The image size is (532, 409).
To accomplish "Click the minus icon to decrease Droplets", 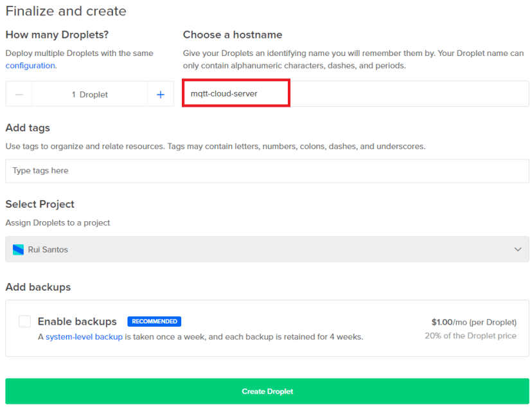I will tap(19, 94).
